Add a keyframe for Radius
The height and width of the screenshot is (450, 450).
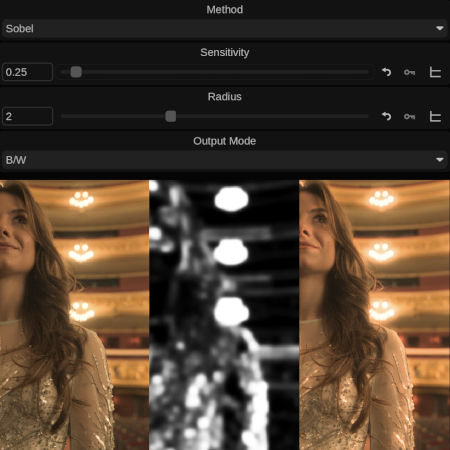(x=409, y=116)
